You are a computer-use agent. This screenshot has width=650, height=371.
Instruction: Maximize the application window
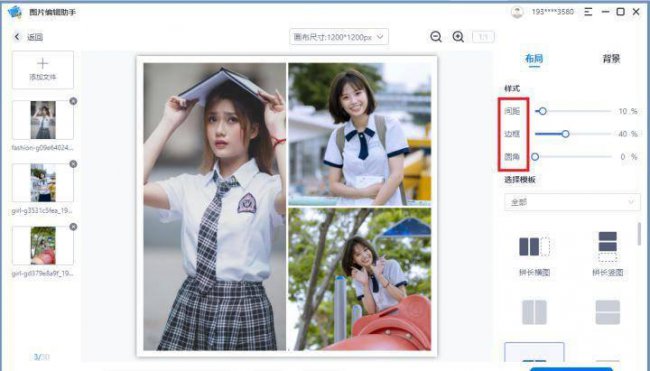coord(621,12)
